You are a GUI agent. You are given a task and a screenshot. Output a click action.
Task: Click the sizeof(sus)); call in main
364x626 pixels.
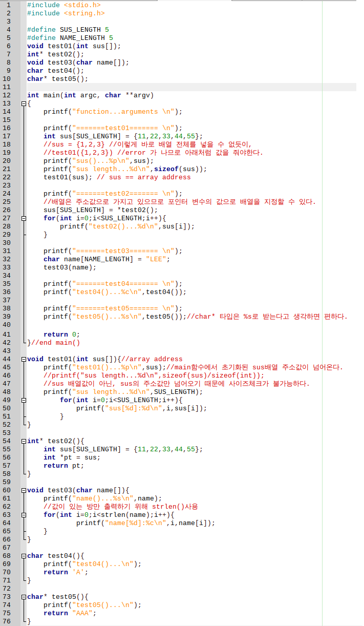[181, 169]
